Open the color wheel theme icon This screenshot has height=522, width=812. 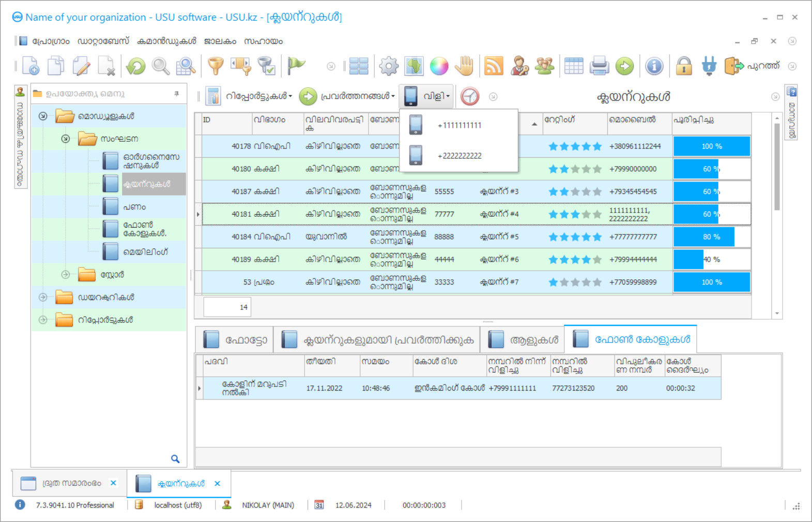click(x=439, y=66)
